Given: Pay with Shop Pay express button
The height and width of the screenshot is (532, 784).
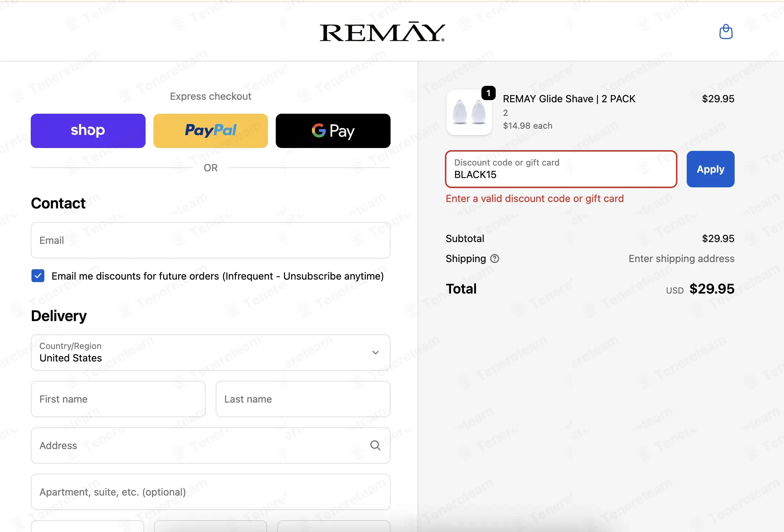Looking at the screenshot, I should click(88, 130).
